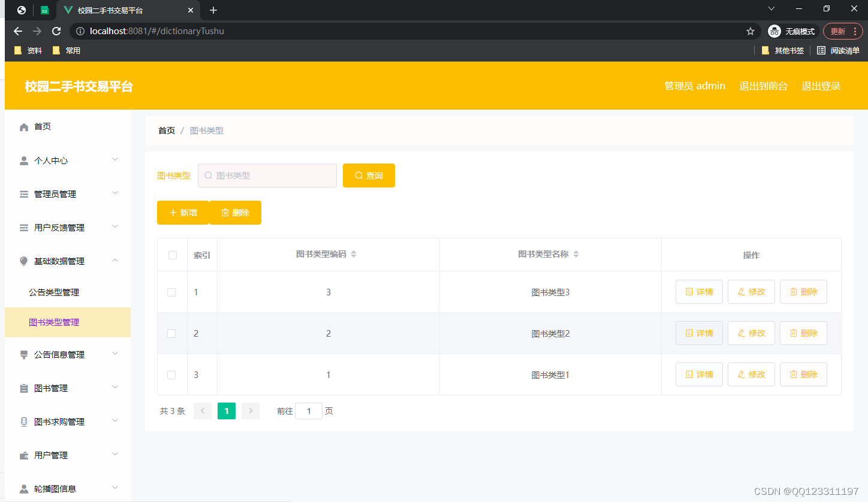Reload the page with the refresh icon
Viewport: 868px width, 502px height.
click(x=56, y=31)
